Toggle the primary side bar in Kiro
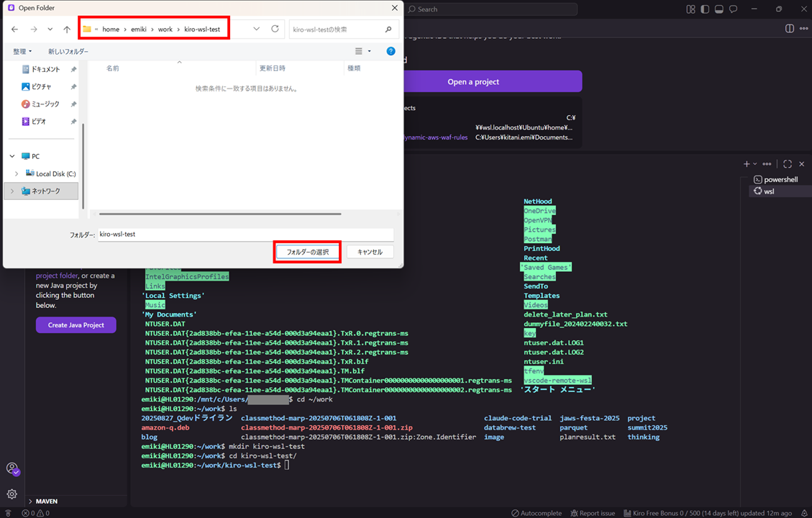This screenshot has height=518, width=812. coord(705,9)
